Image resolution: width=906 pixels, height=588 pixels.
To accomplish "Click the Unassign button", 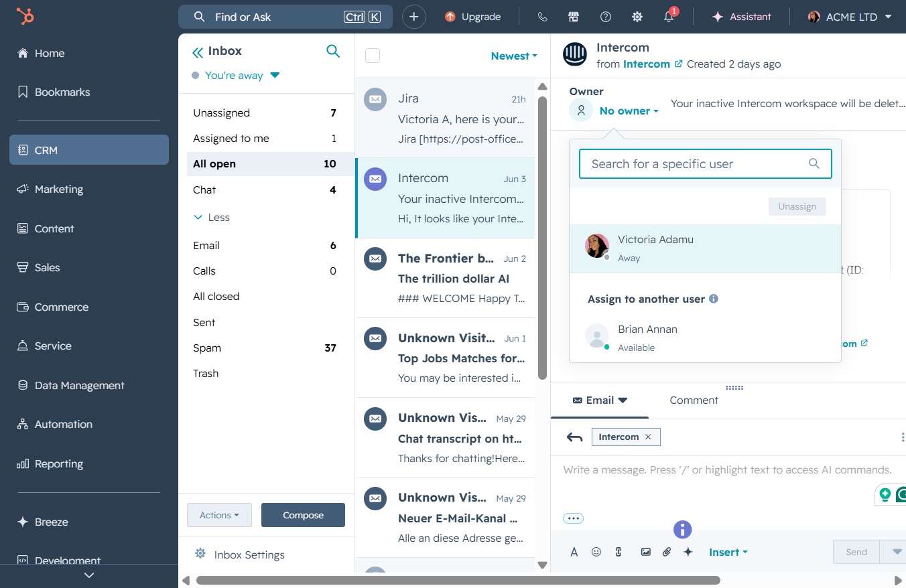I will (x=797, y=206).
